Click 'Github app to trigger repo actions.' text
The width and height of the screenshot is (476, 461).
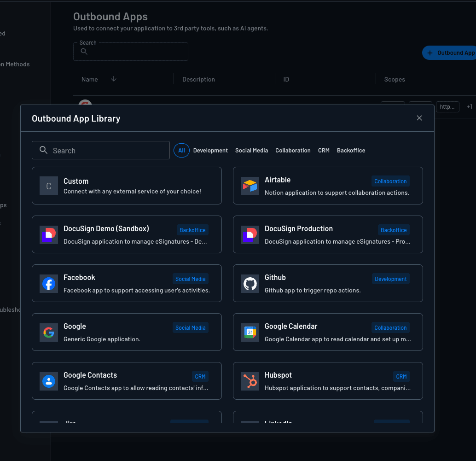pyautogui.click(x=313, y=290)
